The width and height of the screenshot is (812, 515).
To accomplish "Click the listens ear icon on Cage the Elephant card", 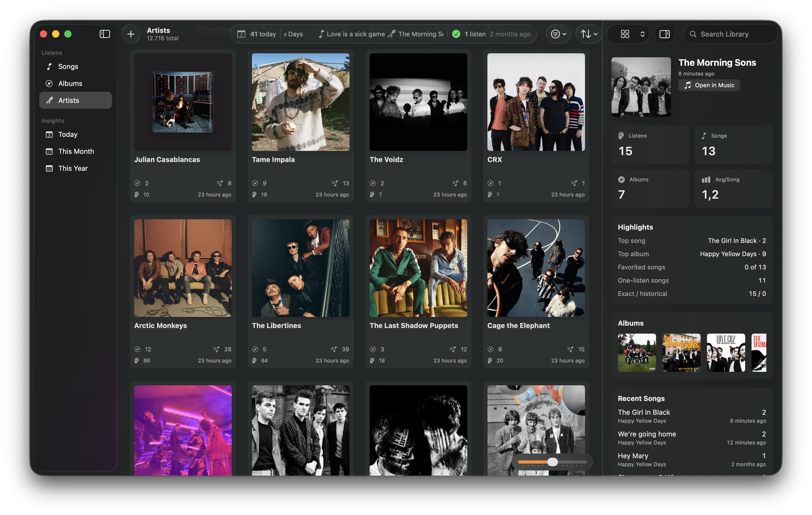I will pos(490,361).
